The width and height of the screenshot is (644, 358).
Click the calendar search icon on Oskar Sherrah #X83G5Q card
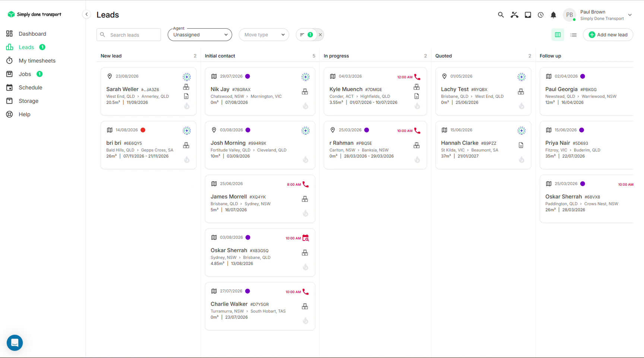coord(306,238)
